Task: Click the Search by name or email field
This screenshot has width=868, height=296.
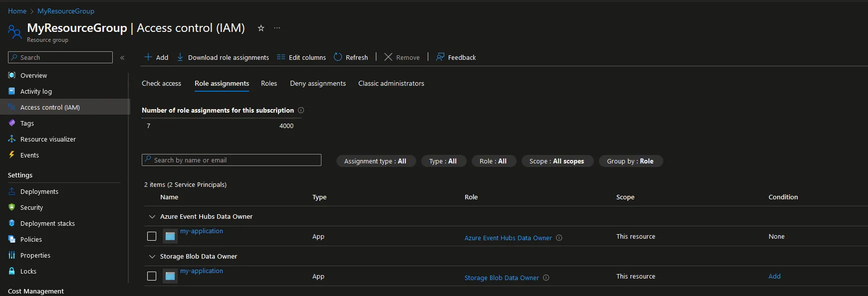Action: tap(232, 160)
